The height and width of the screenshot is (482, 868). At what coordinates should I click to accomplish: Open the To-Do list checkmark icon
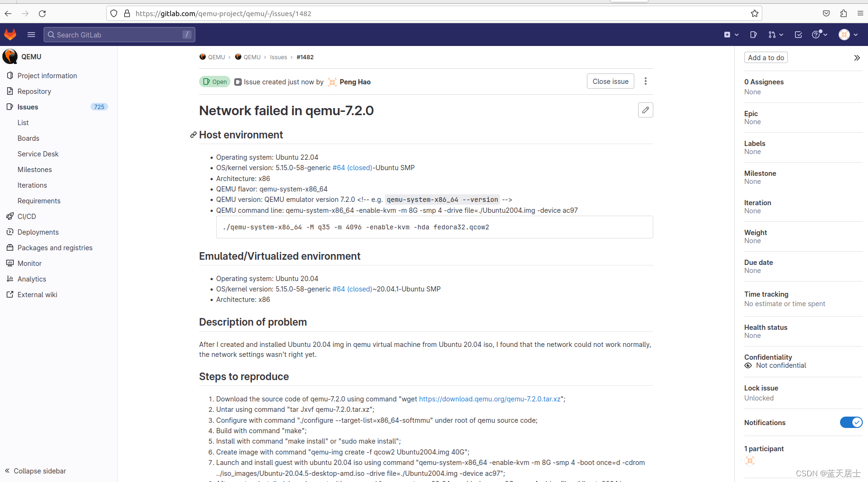[798, 35]
